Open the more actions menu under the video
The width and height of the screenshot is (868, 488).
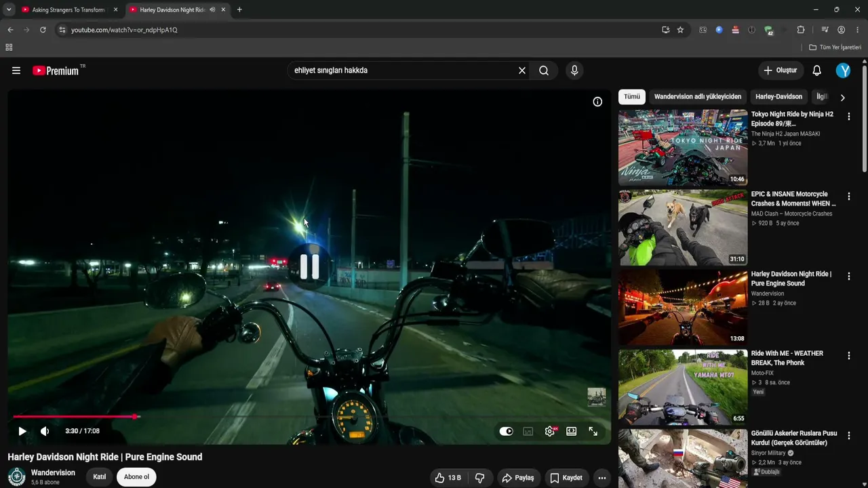(601, 478)
